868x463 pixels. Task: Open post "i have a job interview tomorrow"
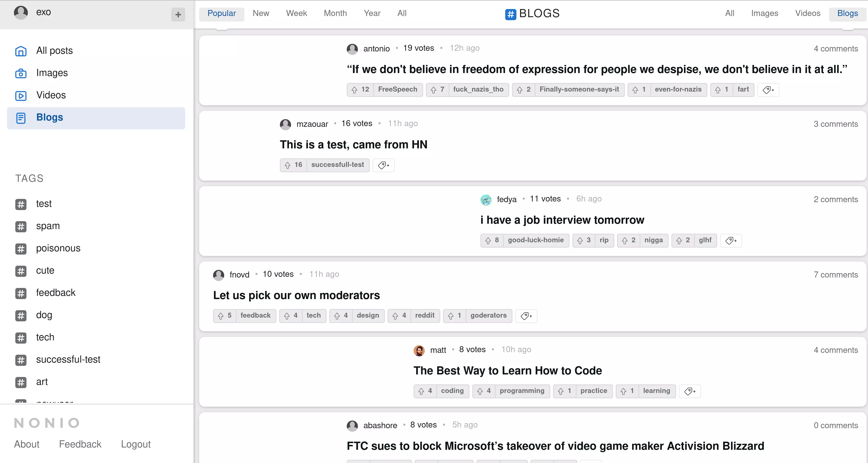click(562, 220)
